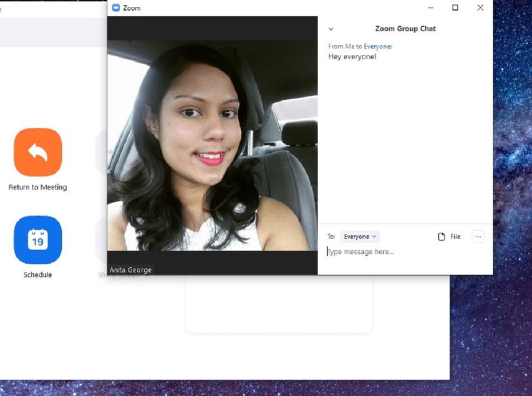This screenshot has width=532, height=396.
Task: Click the participant video thumbnail
Action: pos(213,145)
